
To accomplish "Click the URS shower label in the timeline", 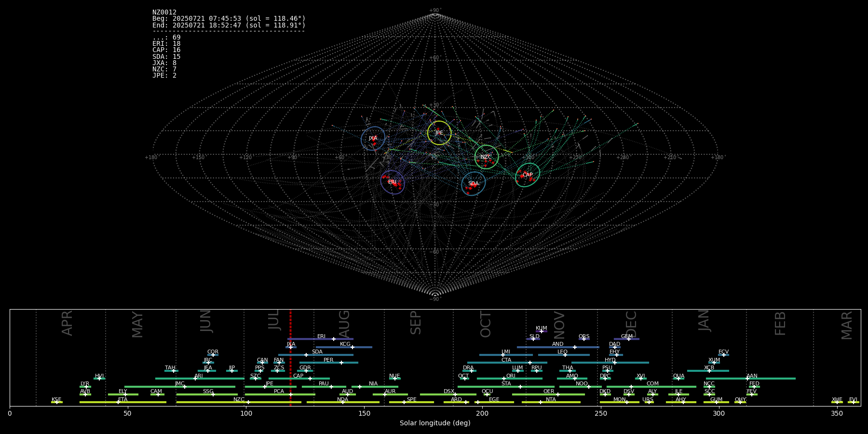I will coord(648,400).
